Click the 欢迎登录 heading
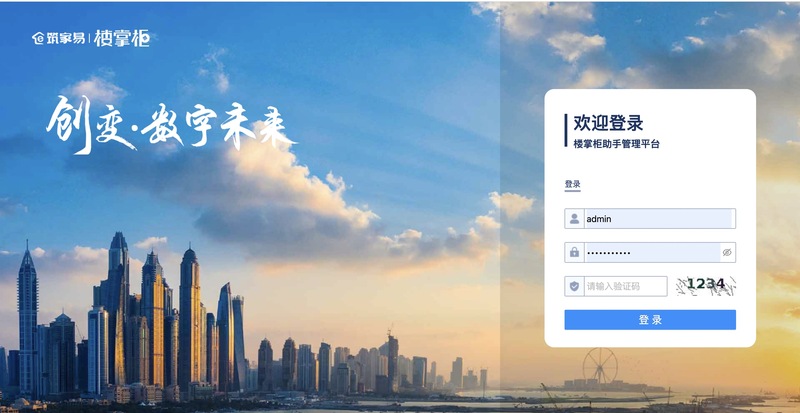 coord(608,123)
